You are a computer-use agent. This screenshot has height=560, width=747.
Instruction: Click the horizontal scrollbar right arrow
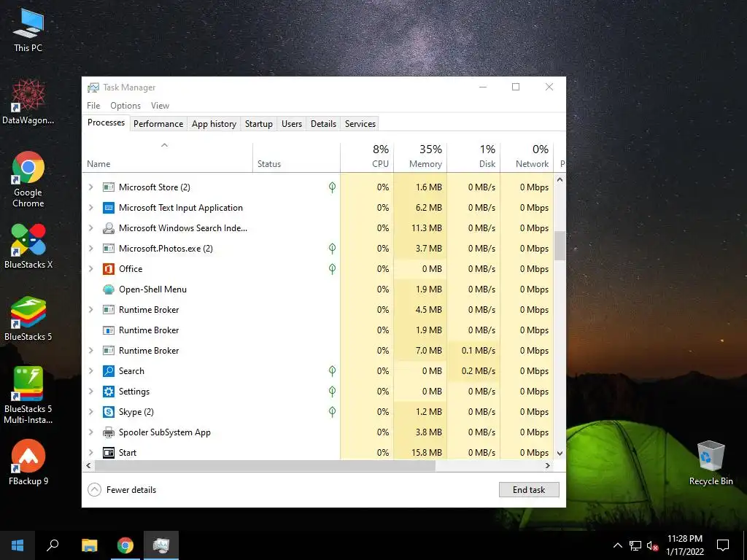point(548,466)
